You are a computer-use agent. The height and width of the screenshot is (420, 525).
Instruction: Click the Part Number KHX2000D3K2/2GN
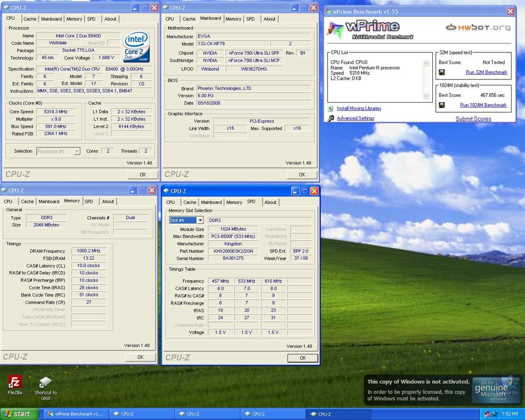pos(233,251)
